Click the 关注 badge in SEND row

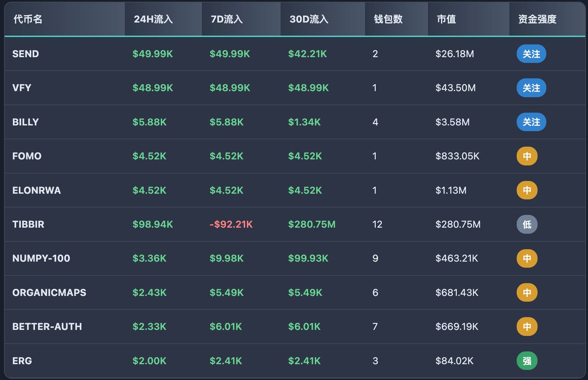(531, 54)
